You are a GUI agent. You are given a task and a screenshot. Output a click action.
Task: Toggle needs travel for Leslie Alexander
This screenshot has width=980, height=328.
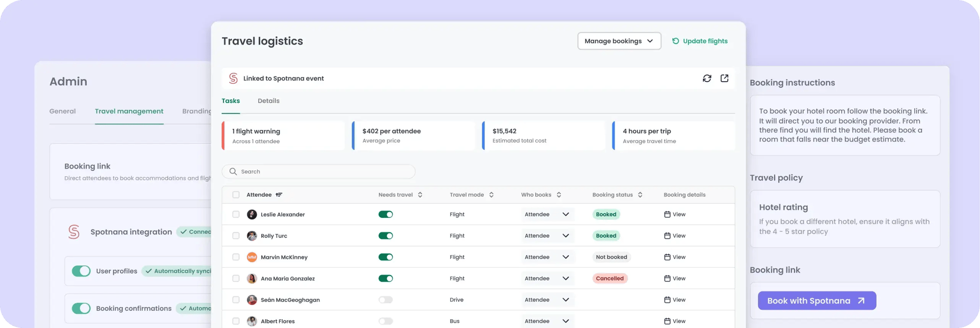point(386,214)
